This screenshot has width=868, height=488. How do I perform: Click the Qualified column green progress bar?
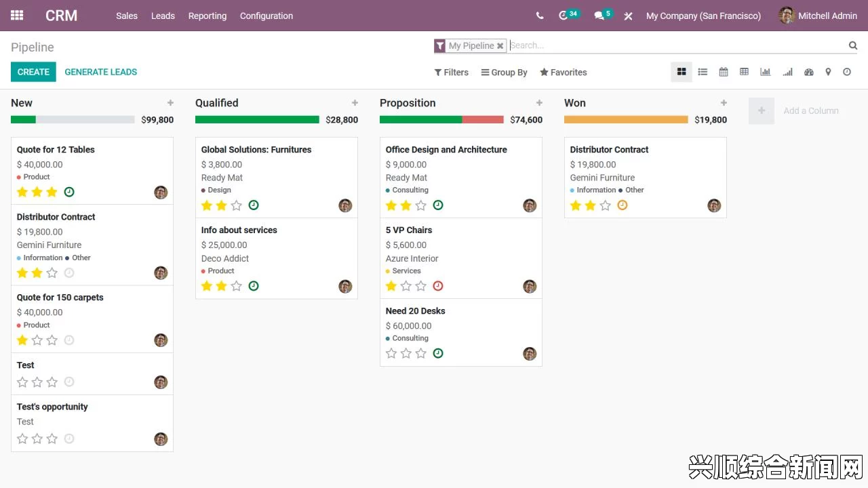click(x=257, y=119)
